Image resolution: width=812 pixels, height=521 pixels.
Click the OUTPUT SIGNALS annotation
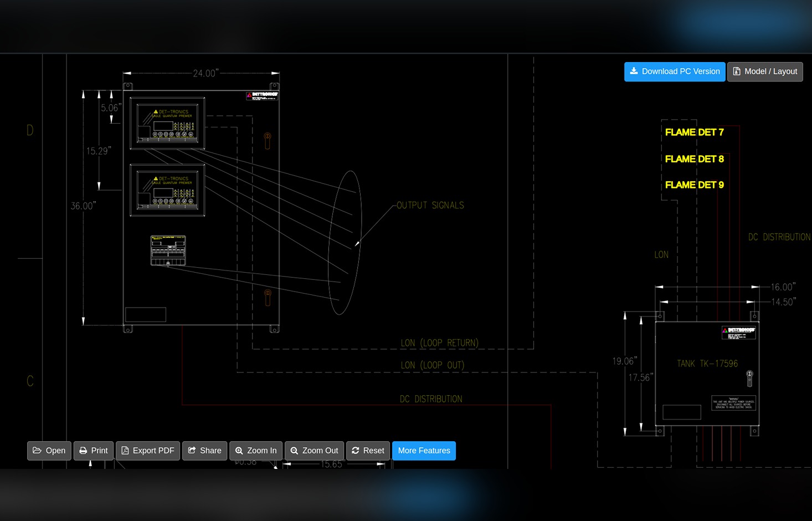[x=430, y=205]
